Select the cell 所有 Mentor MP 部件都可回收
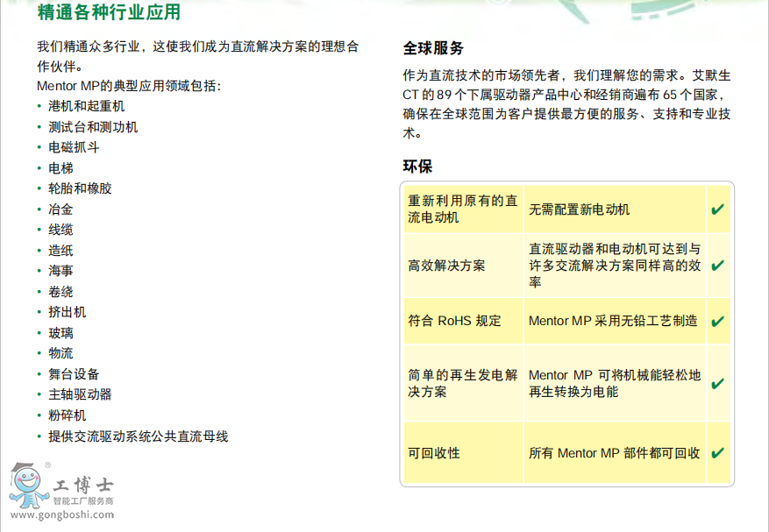 coord(615,452)
